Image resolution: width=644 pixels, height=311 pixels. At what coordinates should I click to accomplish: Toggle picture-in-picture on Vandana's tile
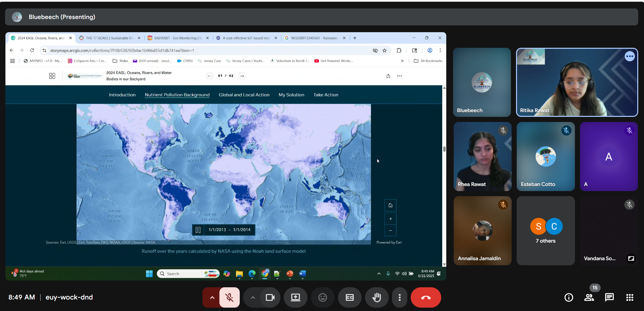(x=631, y=258)
